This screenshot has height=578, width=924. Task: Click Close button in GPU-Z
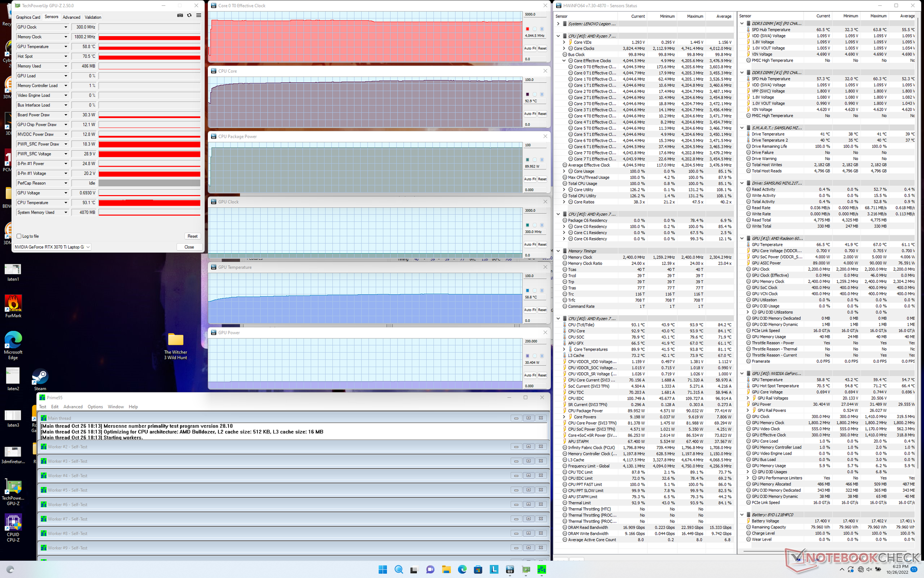[189, 247]
